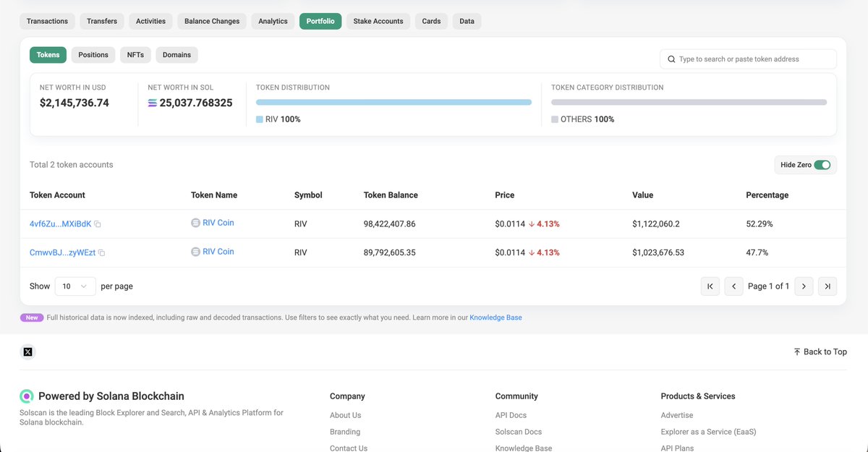The width and height of the screenshot is (868, 452).
Task: View the Balance Changes tab
Action: point(212,21)
